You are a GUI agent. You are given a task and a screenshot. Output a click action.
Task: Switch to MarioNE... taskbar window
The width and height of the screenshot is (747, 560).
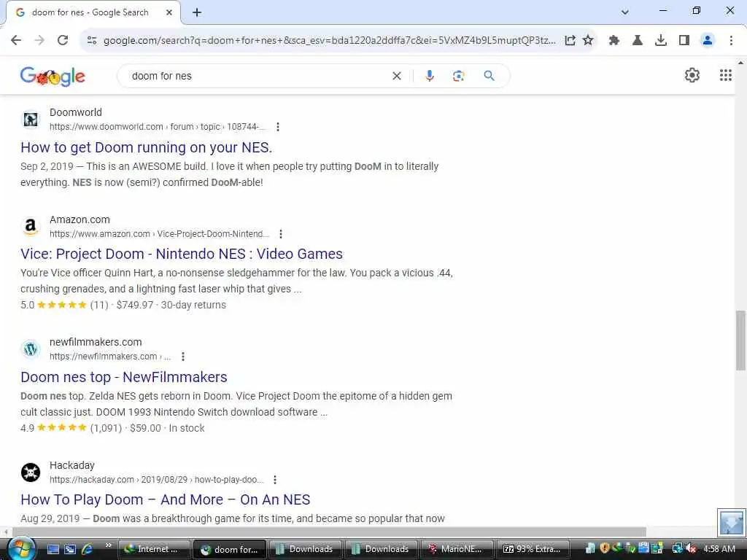[x=457, y=549]
